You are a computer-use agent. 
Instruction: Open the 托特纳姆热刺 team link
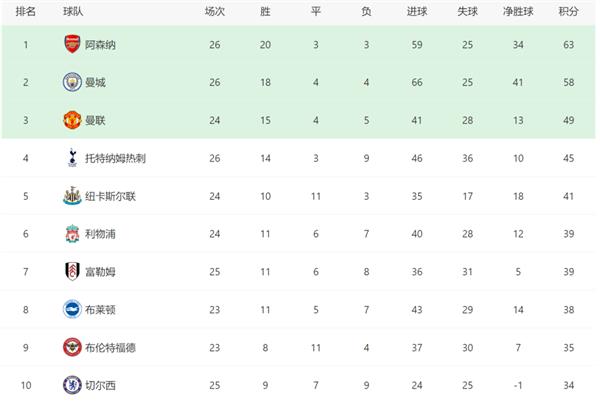[115, 158]
